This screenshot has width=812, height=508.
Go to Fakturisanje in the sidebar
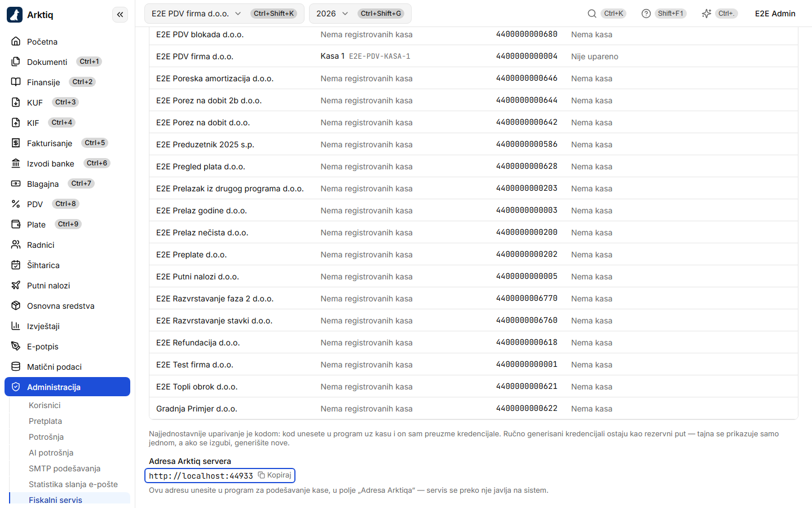point(68,143)
